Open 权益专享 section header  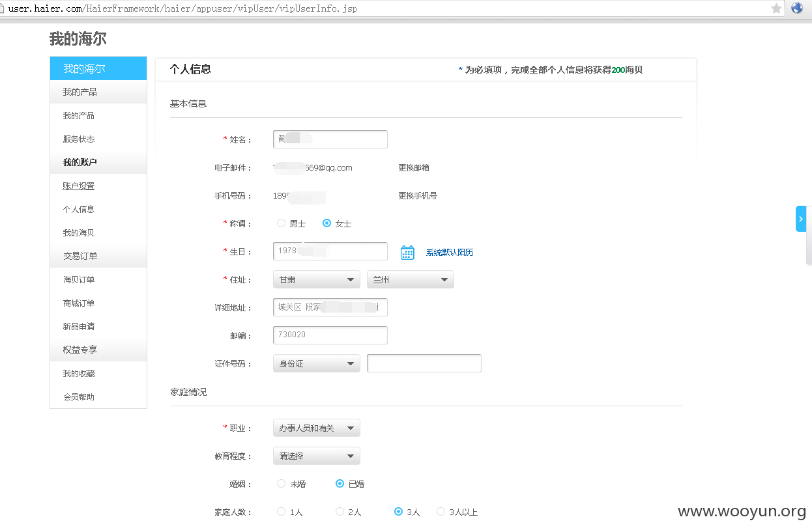coord(98,350)
